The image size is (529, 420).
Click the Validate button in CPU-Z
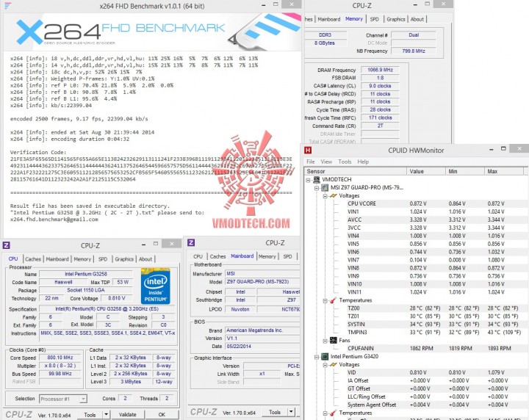(128, 414)
